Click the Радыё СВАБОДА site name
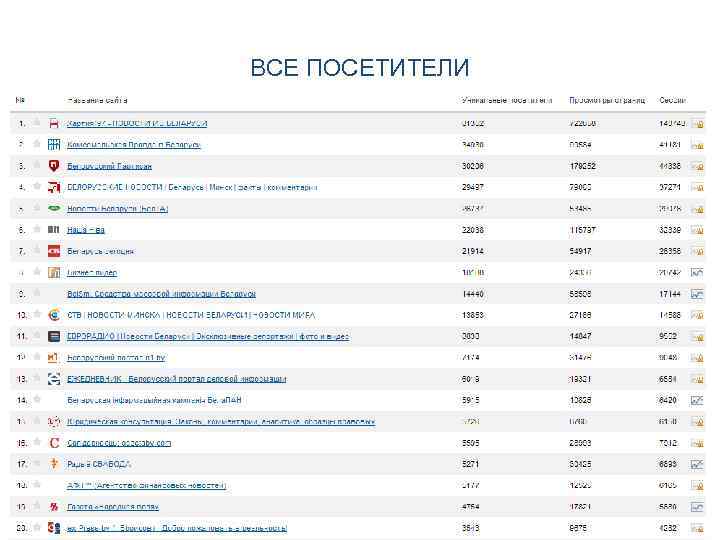This screenshot has height=540, width=720. click(x=99, y=464)
